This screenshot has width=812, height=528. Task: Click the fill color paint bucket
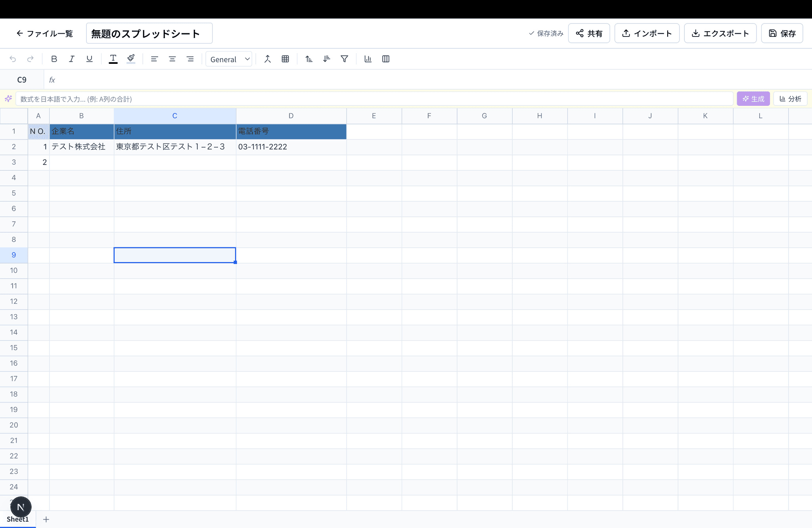click(x=131, y=59)
